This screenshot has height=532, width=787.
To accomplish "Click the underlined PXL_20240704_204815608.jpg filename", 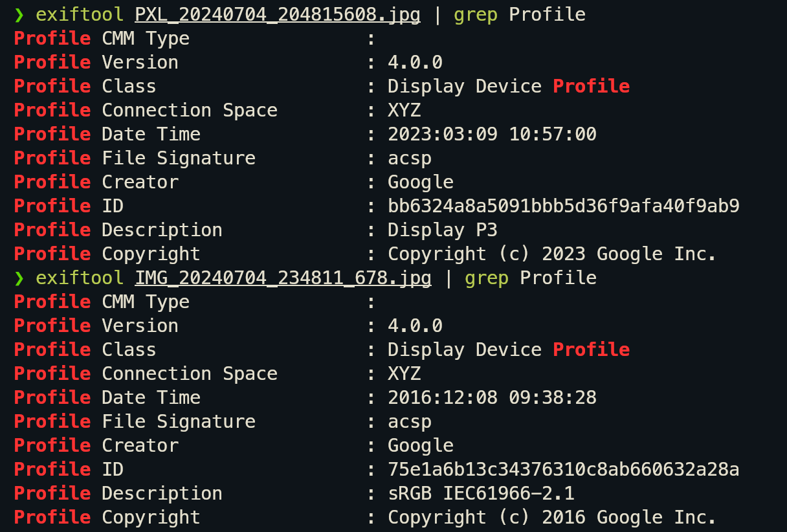I will 278,14.
